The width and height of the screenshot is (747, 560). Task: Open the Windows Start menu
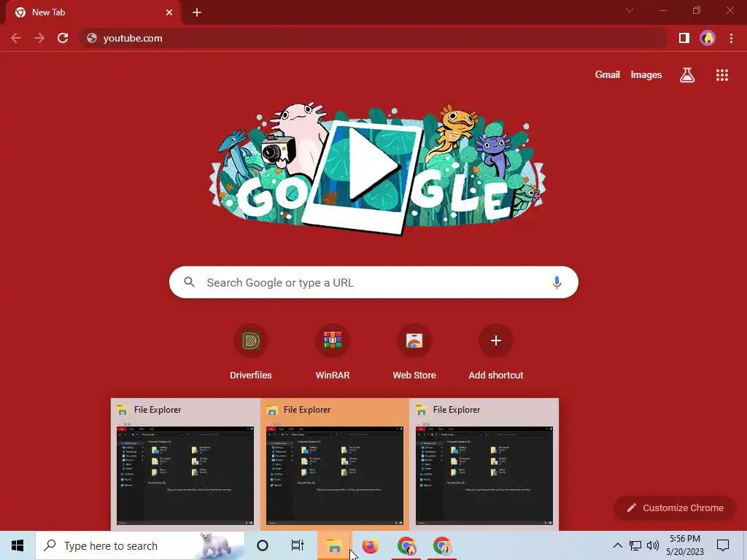(18, 545)
